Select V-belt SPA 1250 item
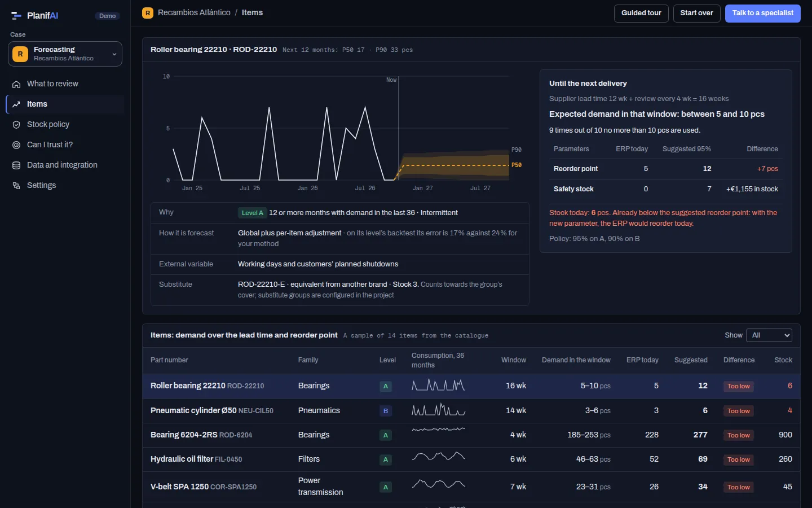This screenshot has width=812, height=508. click(179, 487)
